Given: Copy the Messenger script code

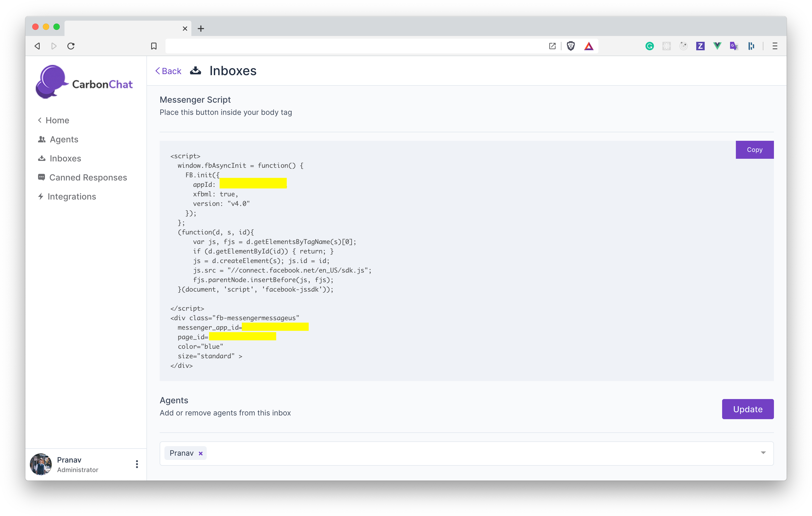Looking at the screenshot, I should tap(754, 150).
